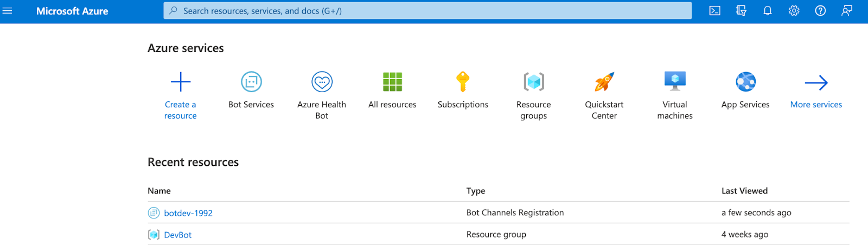
Task: Open Directory and subscription filter icon
Action: point(741,11)
